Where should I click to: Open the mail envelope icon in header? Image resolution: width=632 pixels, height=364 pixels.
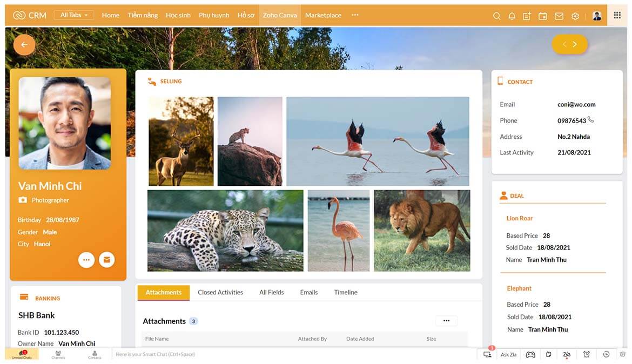pyautogui.click(x=559, y=16)
